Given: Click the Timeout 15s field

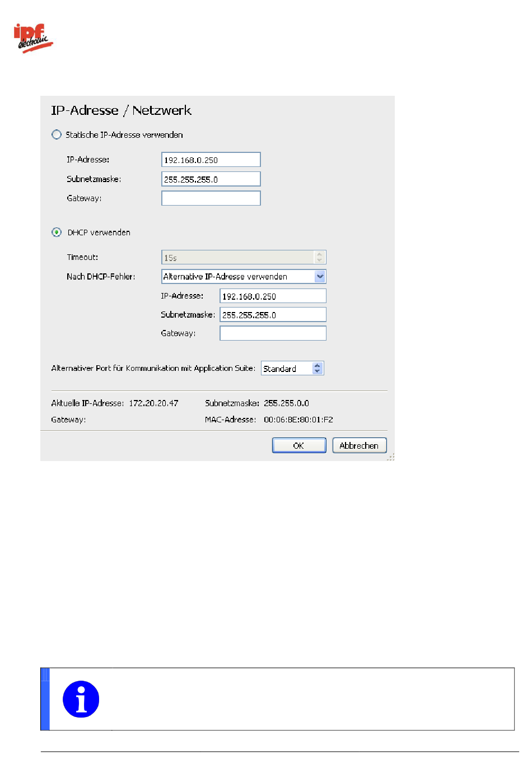Looking at the screenshot, I should pyautogui.click(x=237, y=257).
